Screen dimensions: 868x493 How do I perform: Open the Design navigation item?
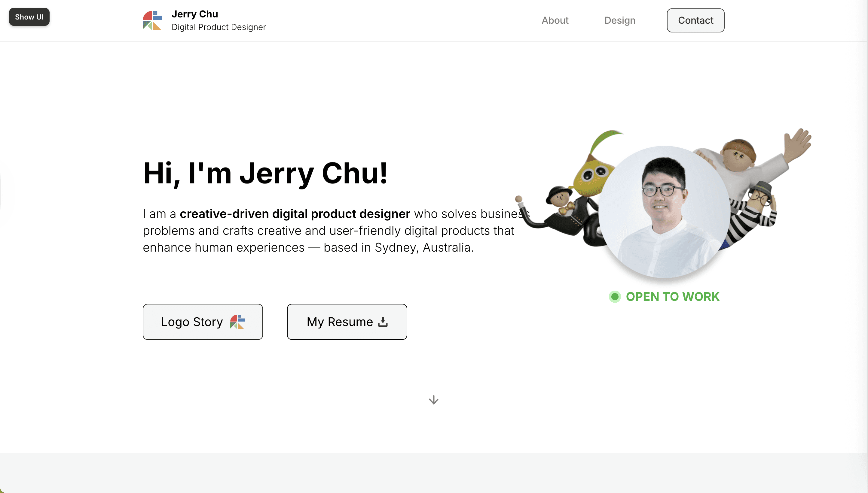(619, 20)
